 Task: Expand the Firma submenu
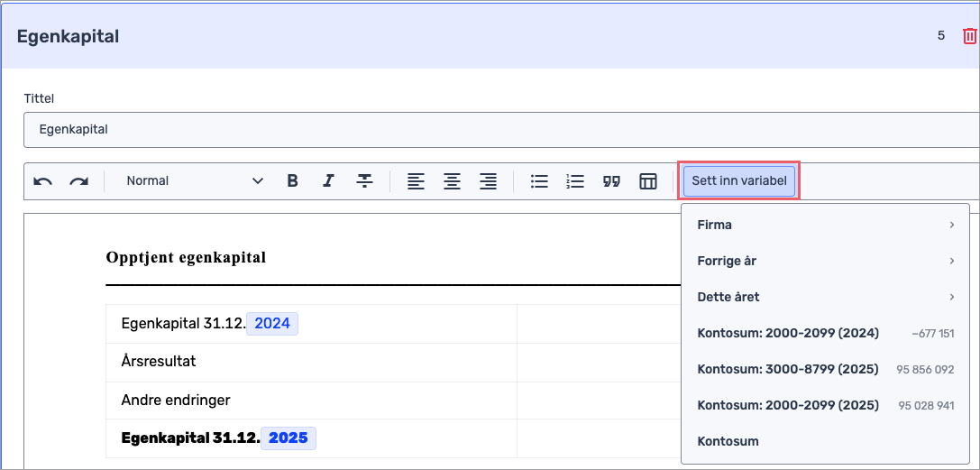825,225
